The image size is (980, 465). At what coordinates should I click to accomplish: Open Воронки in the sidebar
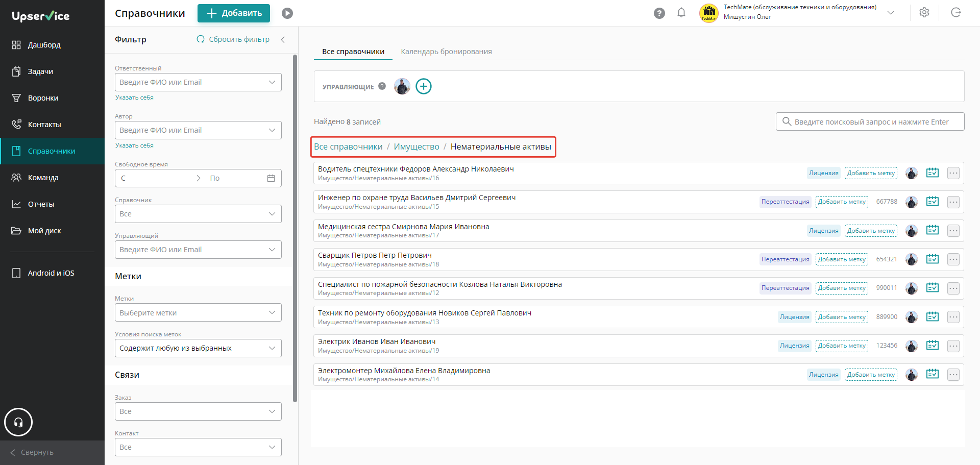[52, 98]
